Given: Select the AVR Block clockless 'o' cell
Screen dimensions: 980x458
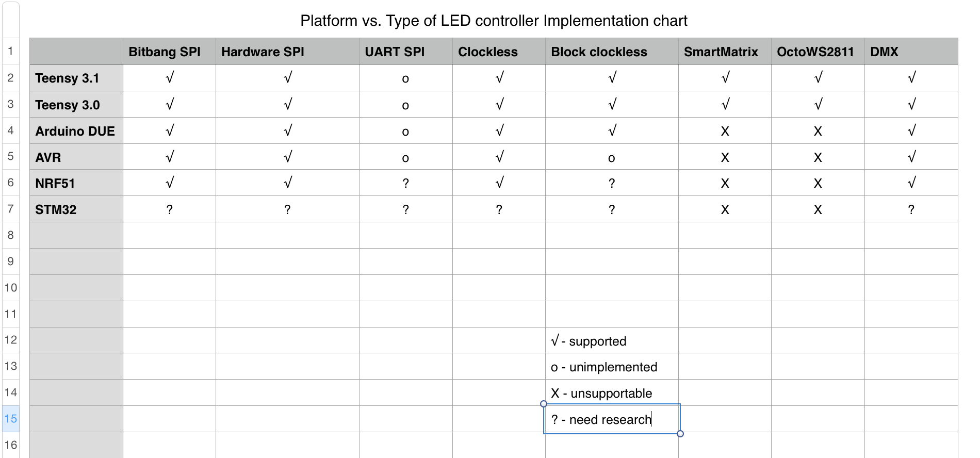Looking at the screenshot, I should click(612, 157).
